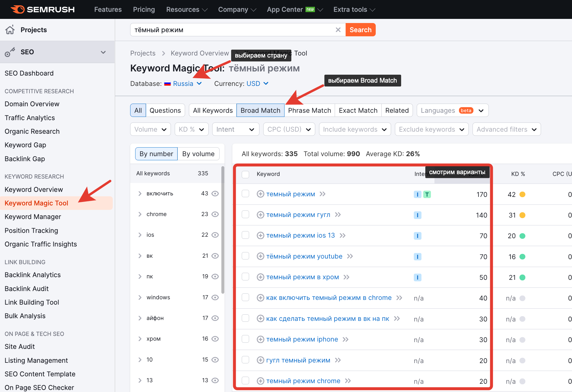Select the By volume tab
The image size is (572, 392).
(x=198, y=154)
